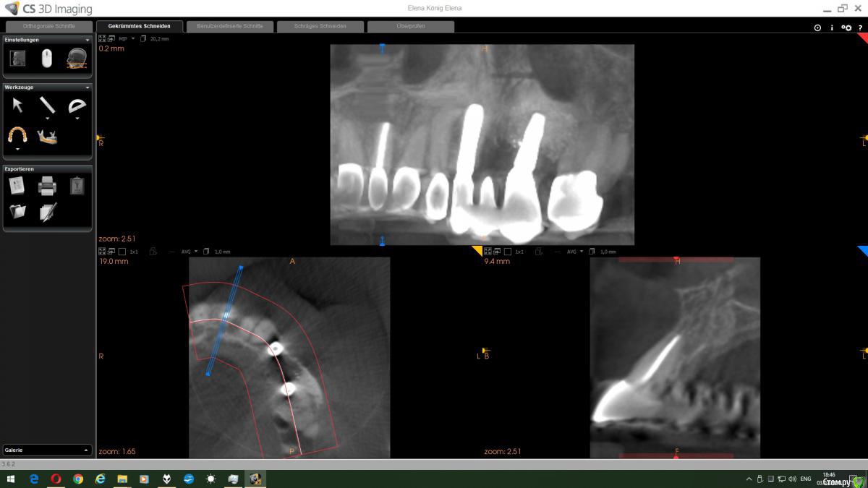
Task: Click the mandible implant planning tool
Action: tap(47, 135)
